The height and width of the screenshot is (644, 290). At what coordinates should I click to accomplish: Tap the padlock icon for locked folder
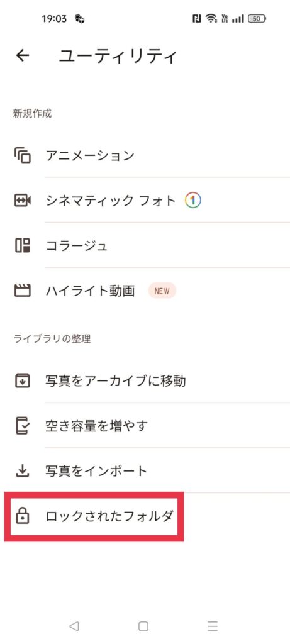(23, 516)
